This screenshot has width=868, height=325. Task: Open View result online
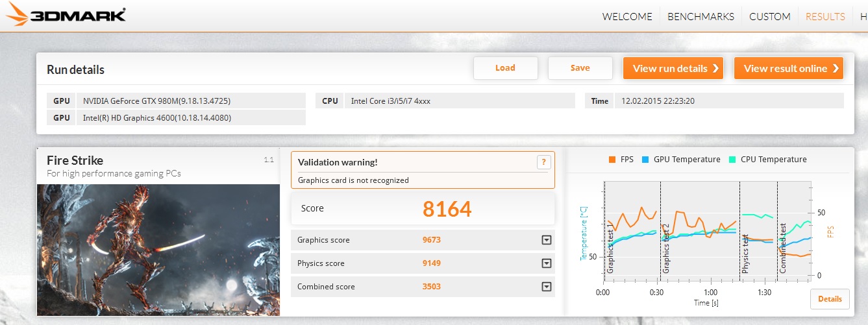tap(789, 68)
